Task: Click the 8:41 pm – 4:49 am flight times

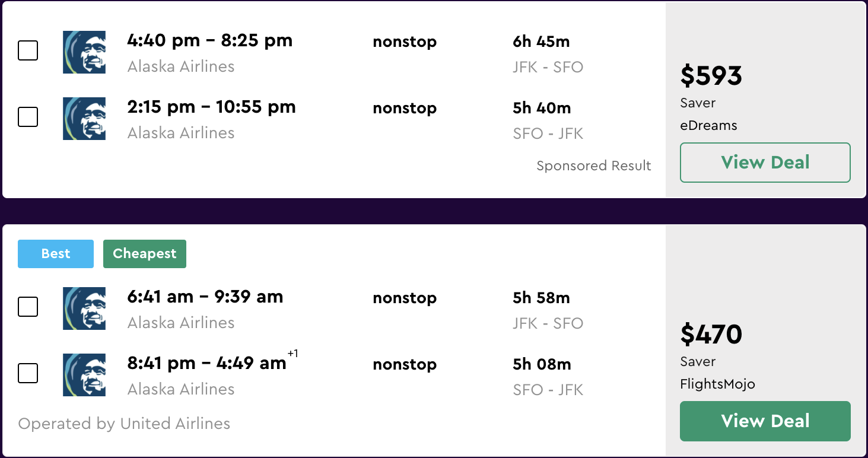Action: pyautogui.click(x=212, y=362)
